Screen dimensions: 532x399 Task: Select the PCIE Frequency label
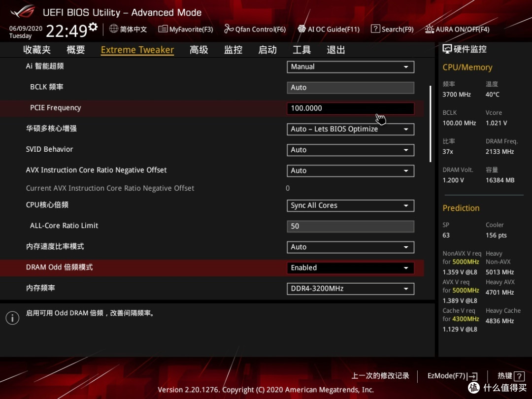pyautogui.click(x=56, y=108)
